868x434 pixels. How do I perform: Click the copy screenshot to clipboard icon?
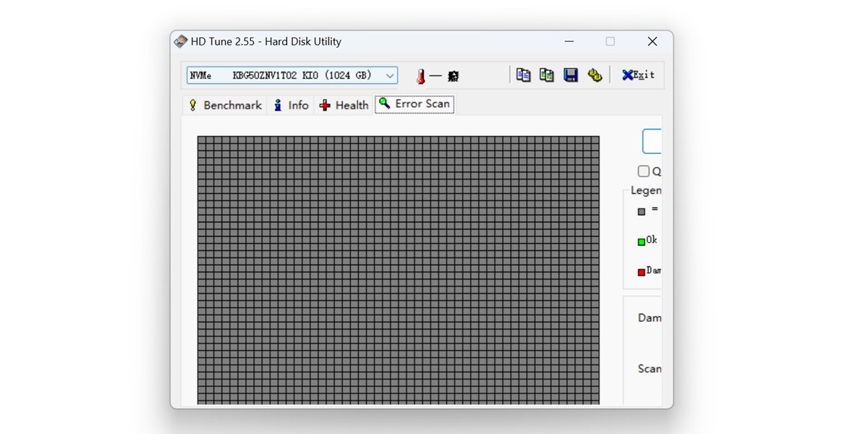547,75
